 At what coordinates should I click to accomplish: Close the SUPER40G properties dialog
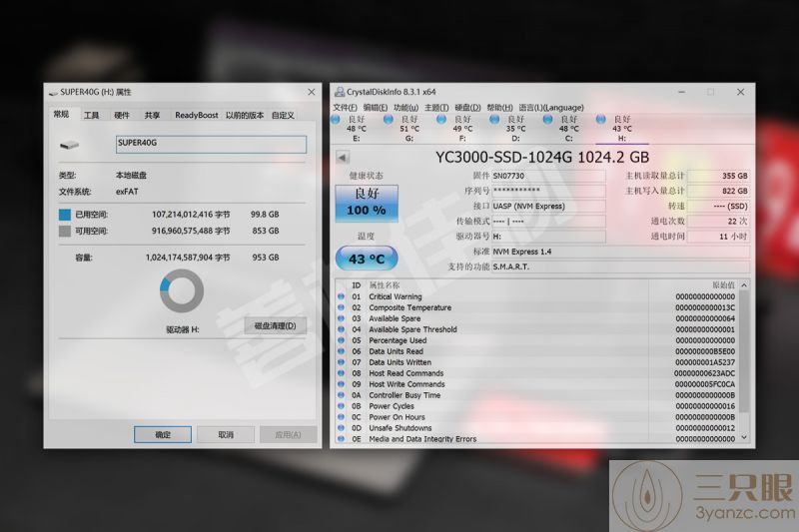312,92
